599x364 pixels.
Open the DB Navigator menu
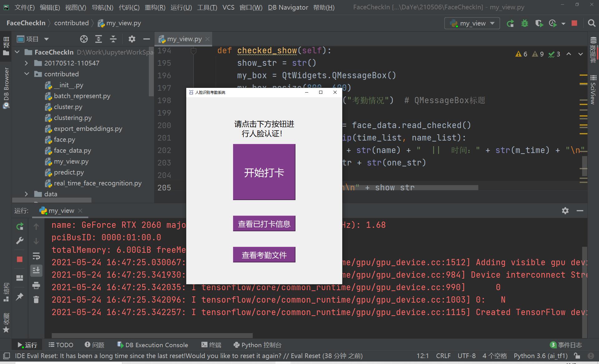point(288,7)
